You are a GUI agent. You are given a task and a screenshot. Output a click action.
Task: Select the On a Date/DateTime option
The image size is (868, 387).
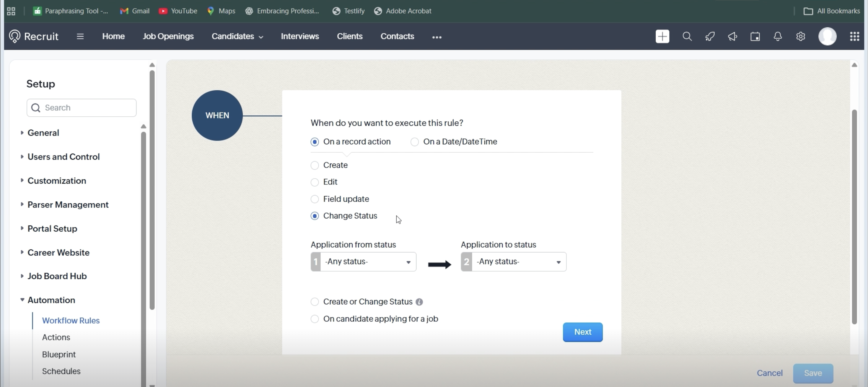[414, 142]
